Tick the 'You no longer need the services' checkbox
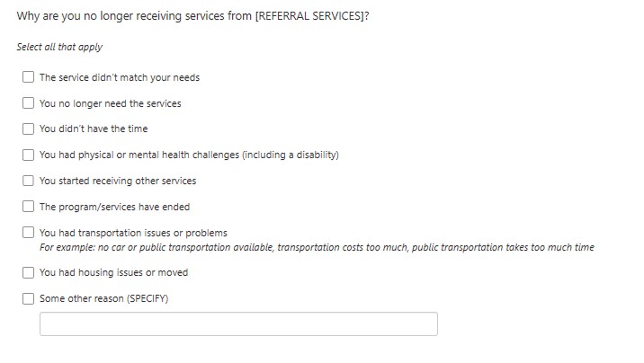Viewport: 644px width, 363px height. [29, 103]
